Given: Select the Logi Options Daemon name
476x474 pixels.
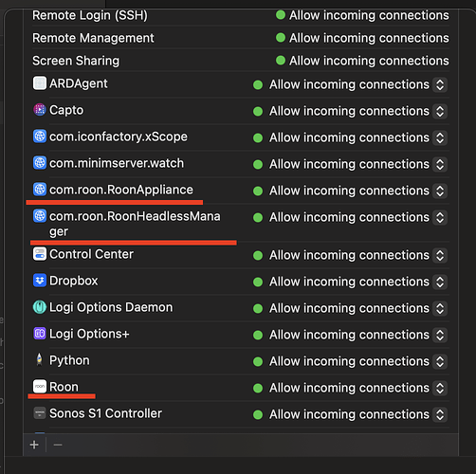Looking at the screenshot, I should coord(111,307).
